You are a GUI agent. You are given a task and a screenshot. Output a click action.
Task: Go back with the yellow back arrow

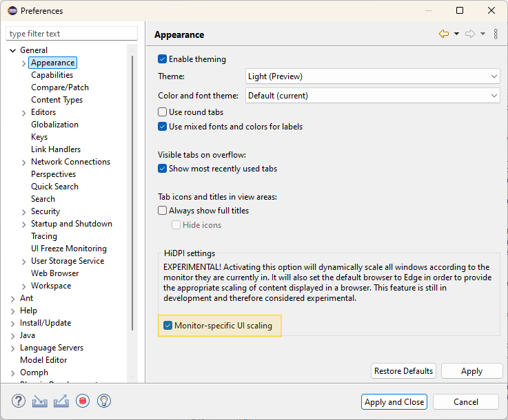pyautogui.click(x=443, y=34)
